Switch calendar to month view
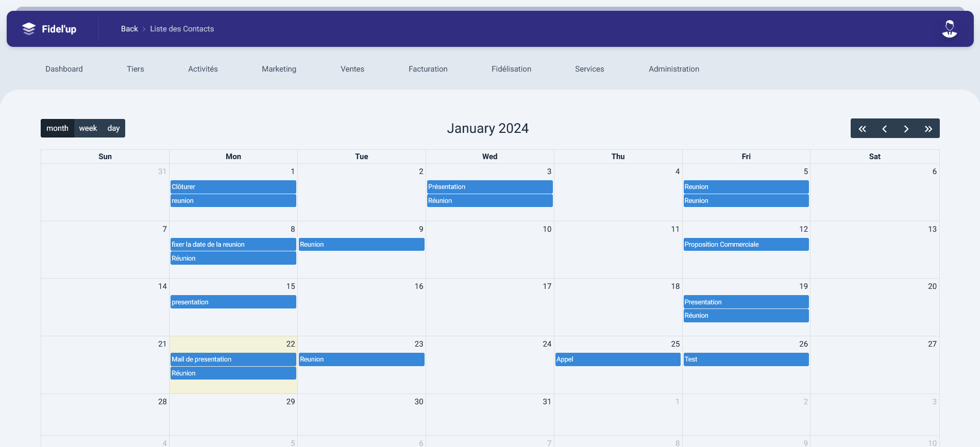 (x=57, y=128)
